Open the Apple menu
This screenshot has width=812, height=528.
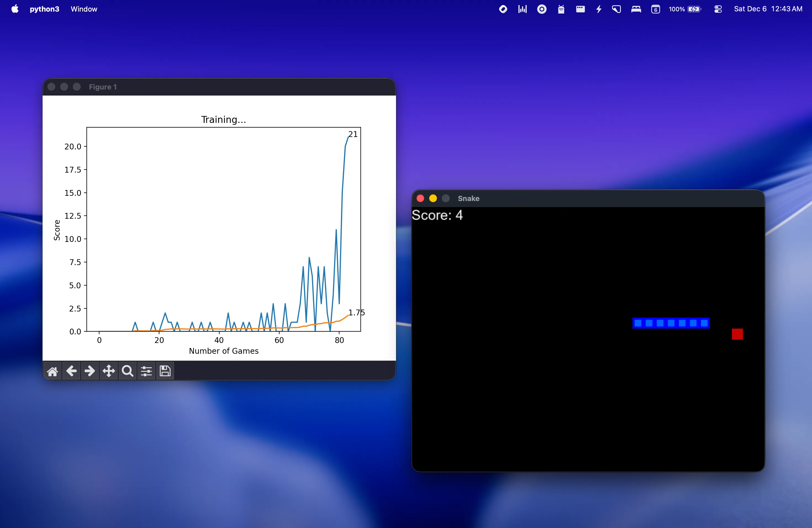point(15,9)
